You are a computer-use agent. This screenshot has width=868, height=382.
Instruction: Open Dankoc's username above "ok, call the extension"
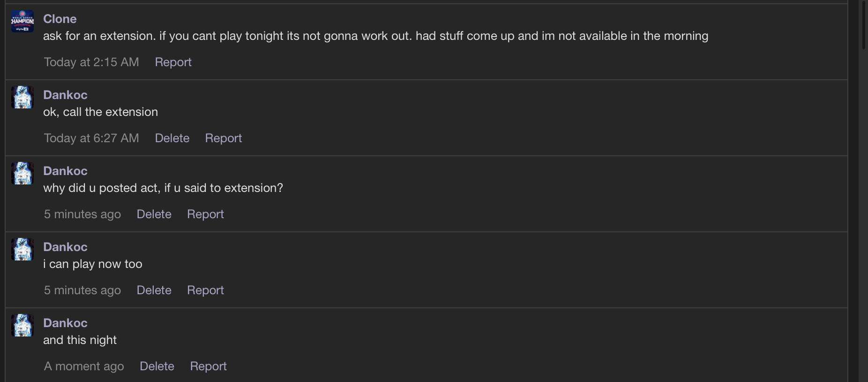[x=65, y=95]
